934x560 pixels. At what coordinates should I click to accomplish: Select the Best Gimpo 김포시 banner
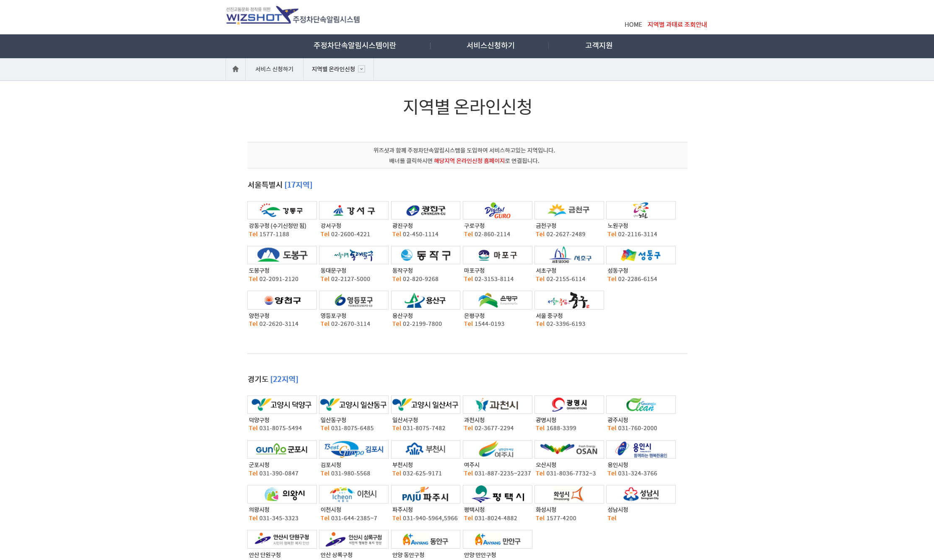353,449
